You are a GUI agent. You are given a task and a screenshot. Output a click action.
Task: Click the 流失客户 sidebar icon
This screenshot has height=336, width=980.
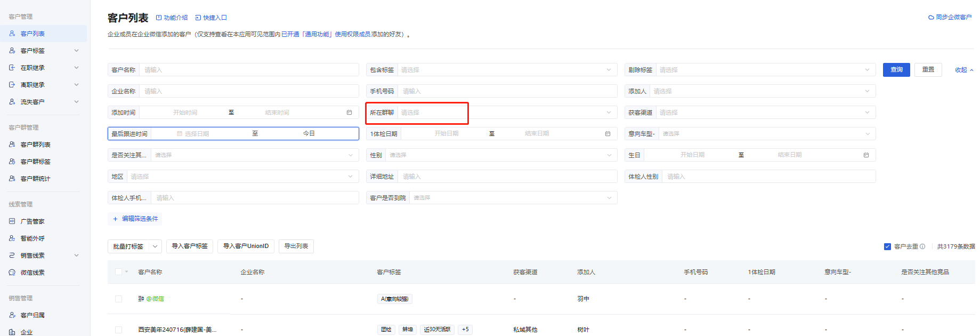[12, 102]
